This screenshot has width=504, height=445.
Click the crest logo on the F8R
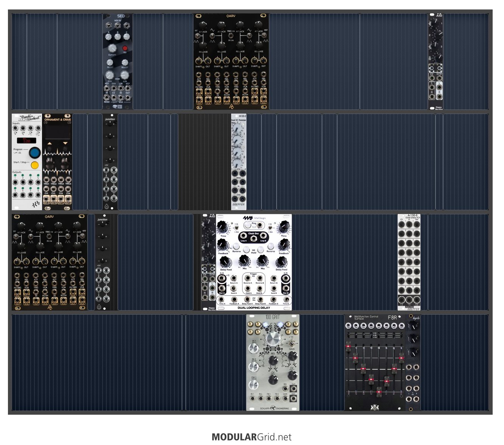375,408
